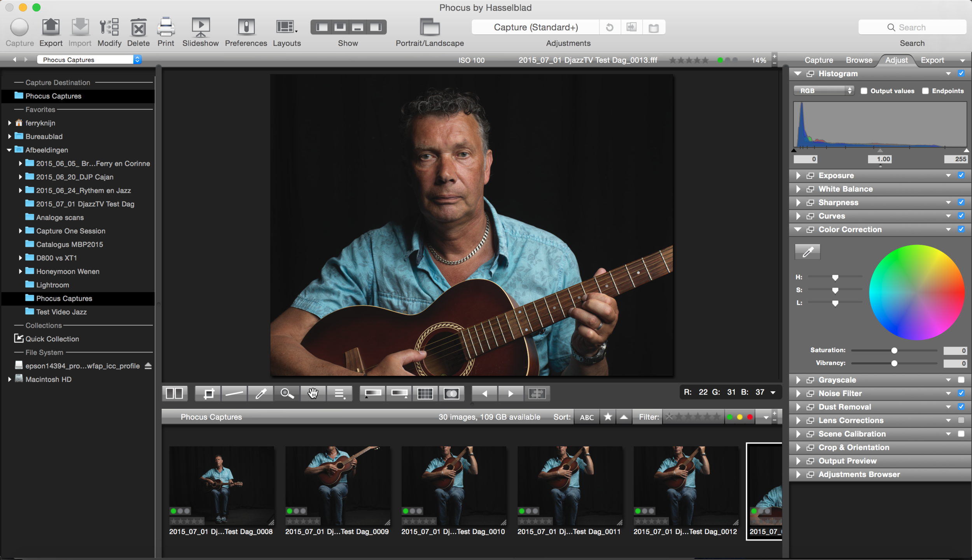Expand the Macintosh HD tree item
The height and width of the screenshot is (560, 972).
coord(9,379)
